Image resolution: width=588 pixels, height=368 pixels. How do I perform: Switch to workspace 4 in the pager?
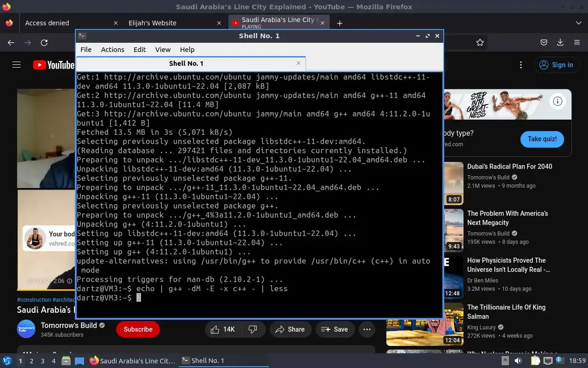54,361
